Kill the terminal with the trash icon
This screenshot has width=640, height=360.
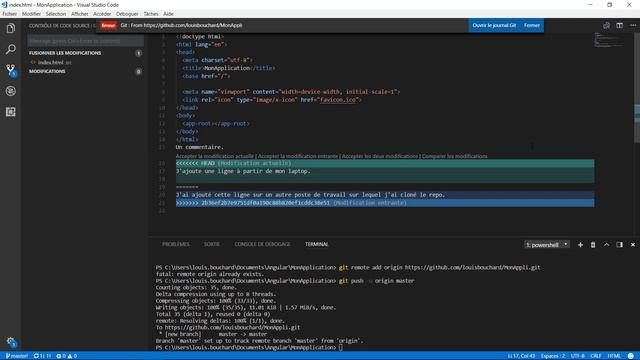(593, 244)
